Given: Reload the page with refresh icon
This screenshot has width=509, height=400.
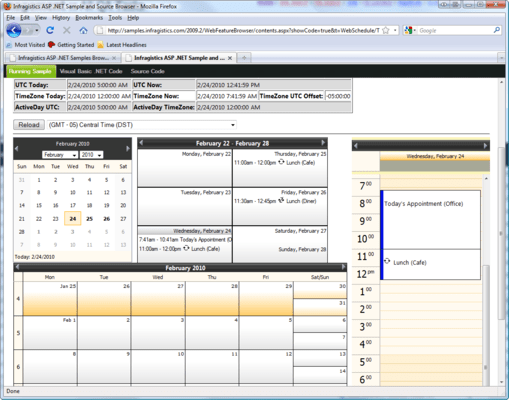Looking at the screenshot, I should coord(50,31).
